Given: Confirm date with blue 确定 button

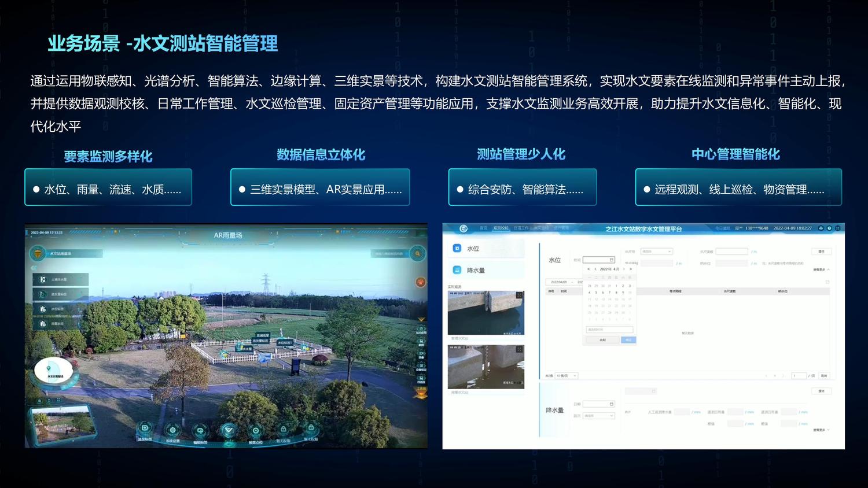Looking at the screenshot, I should tap(628, 340).
